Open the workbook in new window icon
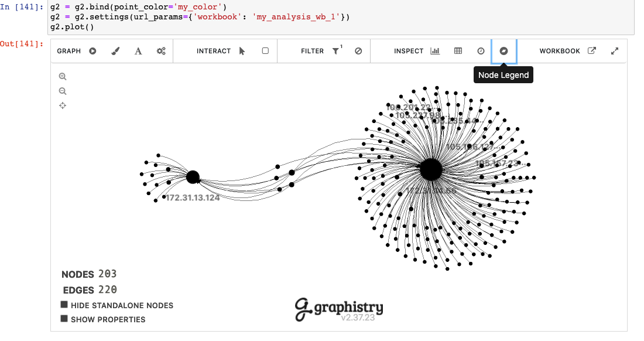The height and width of the screenshot is (341, 644). tap(592, 50)
